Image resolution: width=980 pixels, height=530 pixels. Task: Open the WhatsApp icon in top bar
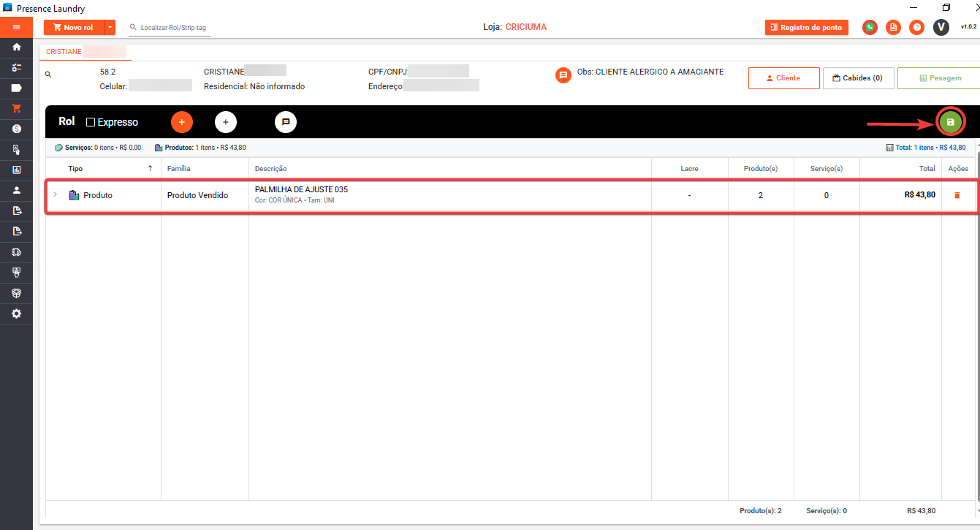[x=870, y=27]
